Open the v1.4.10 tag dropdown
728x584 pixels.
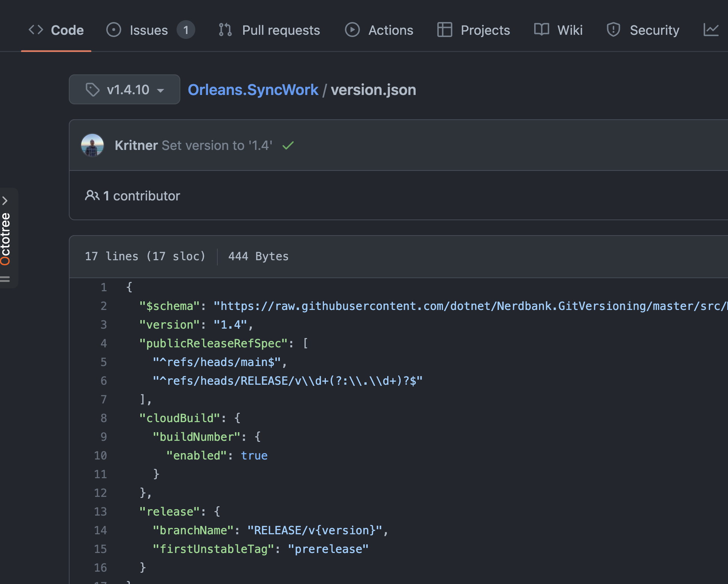(125, 90)
